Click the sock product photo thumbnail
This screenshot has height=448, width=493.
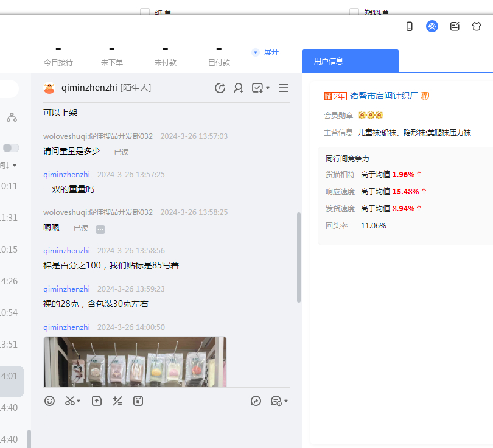point(135,362)
